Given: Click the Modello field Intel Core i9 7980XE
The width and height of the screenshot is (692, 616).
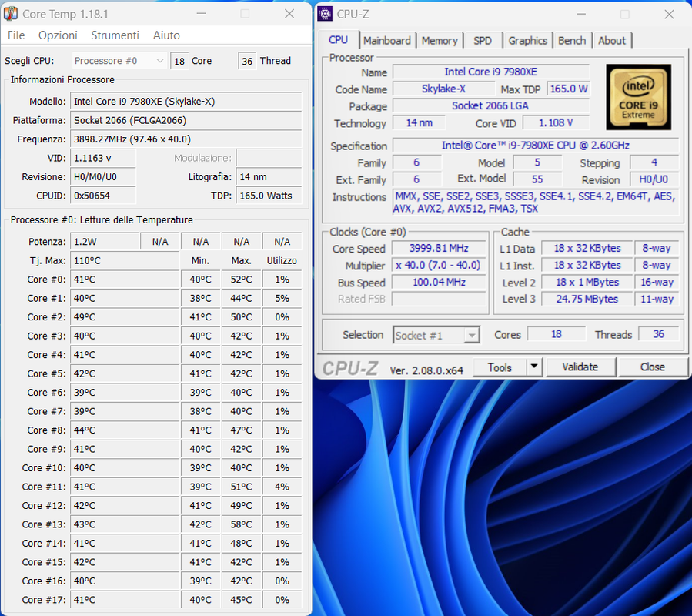Looking at the screenshot, I should click(x=186, y=102).
